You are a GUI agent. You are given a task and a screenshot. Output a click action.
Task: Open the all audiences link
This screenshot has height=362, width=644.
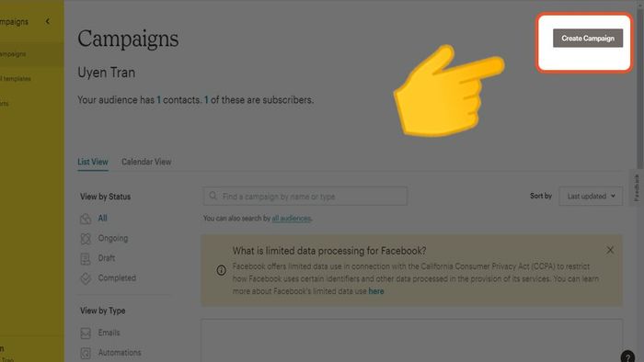292,218
